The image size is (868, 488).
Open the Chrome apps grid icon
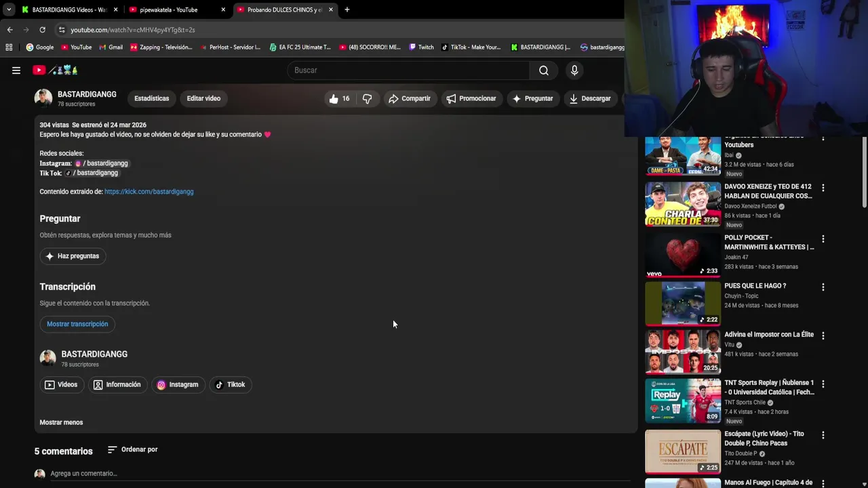9,47
